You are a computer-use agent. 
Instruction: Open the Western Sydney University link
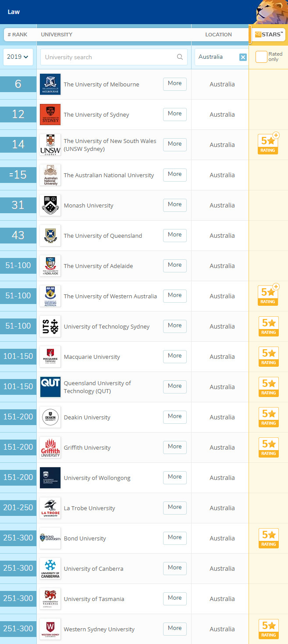coord(100,630)
